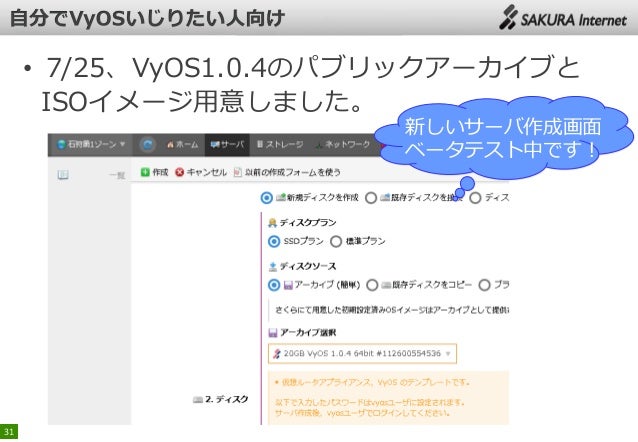Click the SAKURA Internet logo
Screen dimensions: 638x442
point(563,18)
